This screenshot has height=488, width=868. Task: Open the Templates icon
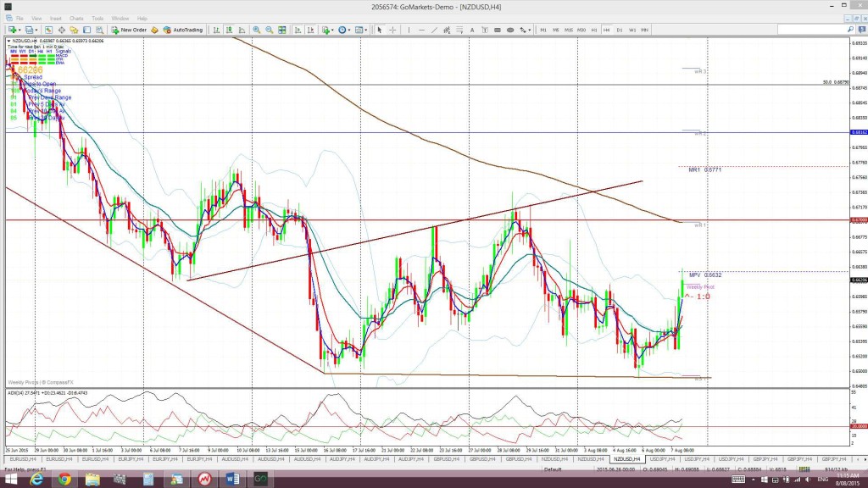[359, 30]
